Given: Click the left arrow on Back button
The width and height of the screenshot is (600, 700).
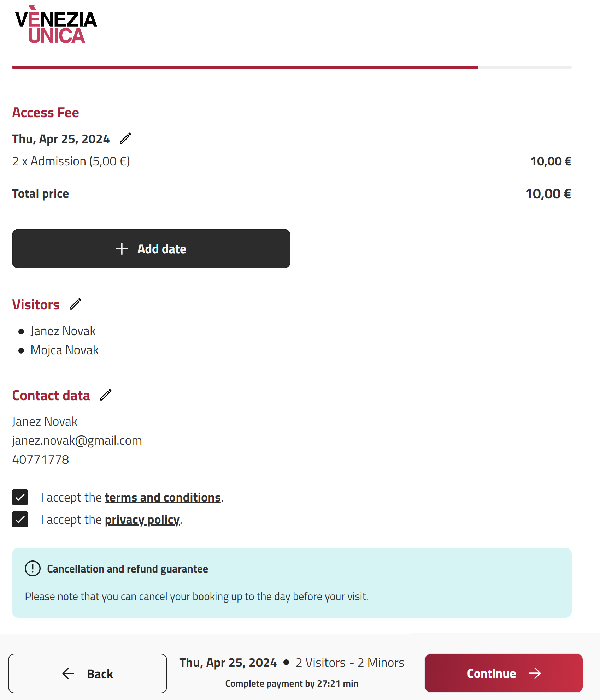Looking at the screenshot, I should pos(68,674).
